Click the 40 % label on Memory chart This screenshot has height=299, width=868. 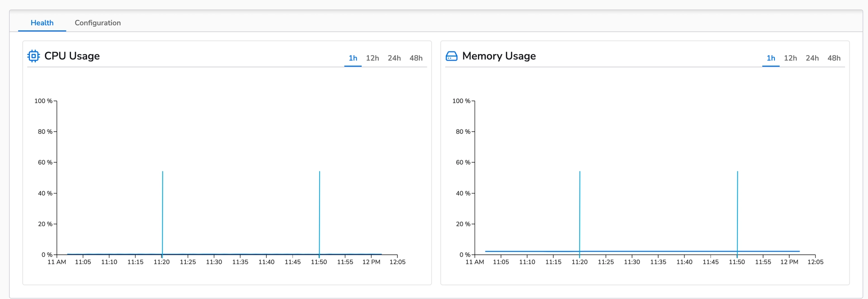click(x=463, y=193)
